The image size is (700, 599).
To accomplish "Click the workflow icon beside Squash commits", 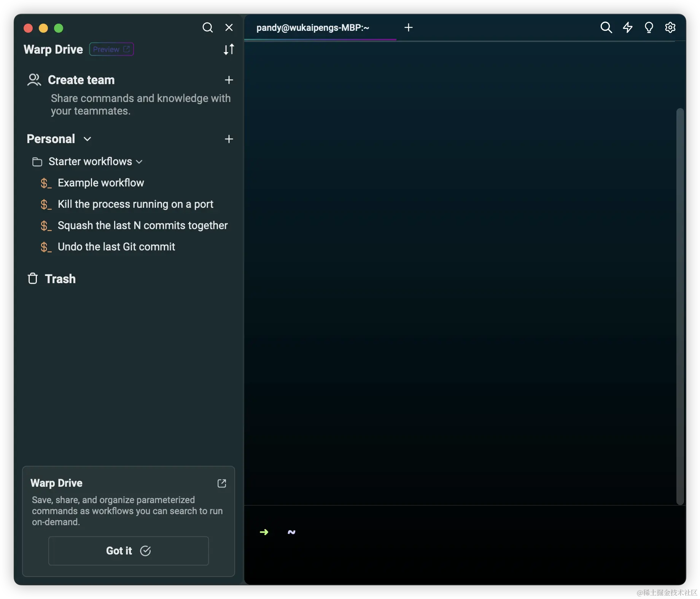I will pyautogui.click(x=46, y=226).
